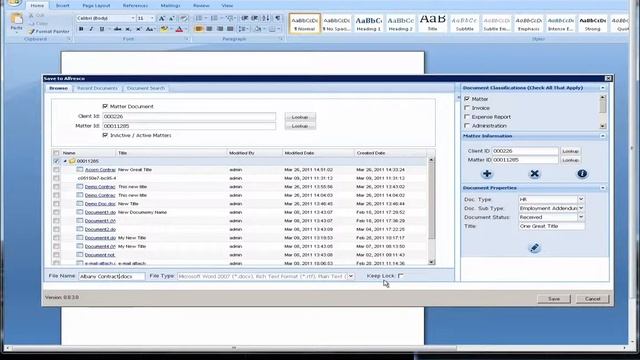640x360 pixels.
Task: Click Lookup next to Matter ID in Matter Information
Action: pyautogui.click(x=570, y=160)
